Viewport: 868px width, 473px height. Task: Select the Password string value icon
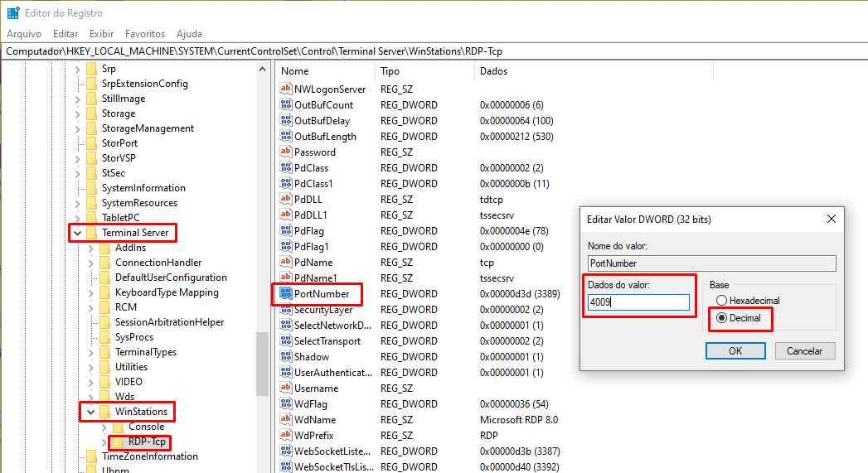pyautogui.click(x=286, y=152)
